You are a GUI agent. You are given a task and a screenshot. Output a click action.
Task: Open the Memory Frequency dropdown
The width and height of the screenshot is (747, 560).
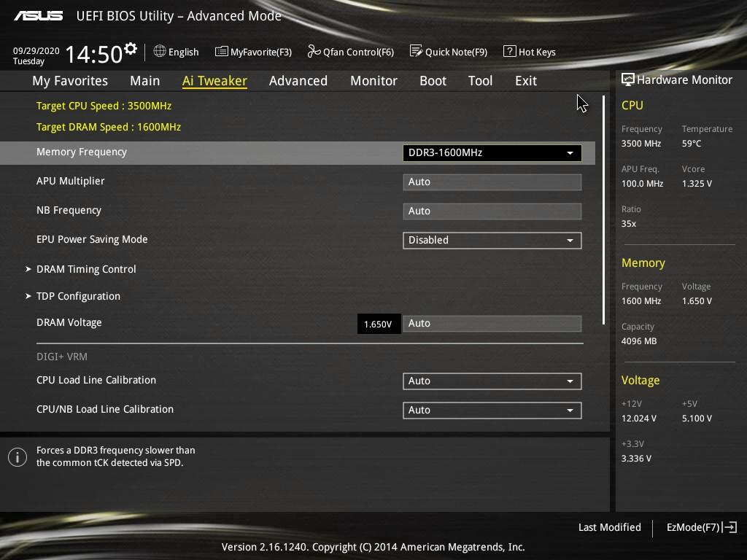tap(492, 153)
